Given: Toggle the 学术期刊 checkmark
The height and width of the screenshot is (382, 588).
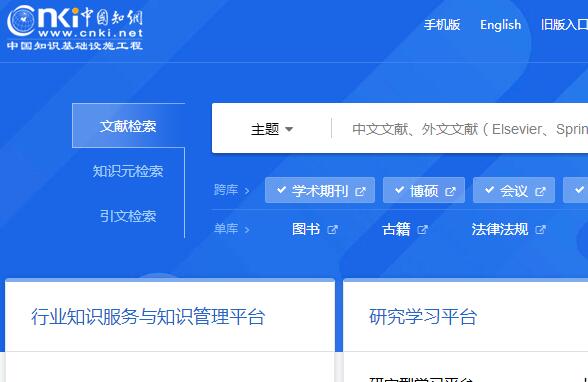Looking at the screenshot, I should [x=281, y=190].
